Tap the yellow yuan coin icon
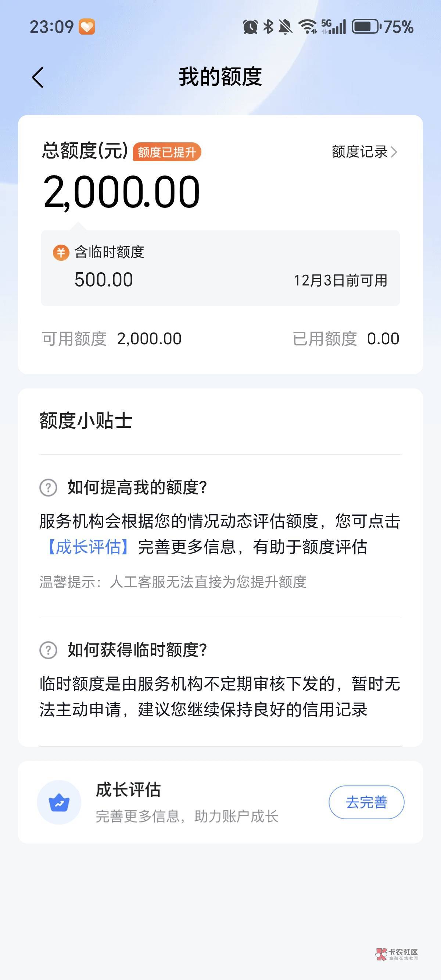Image resolution: width=441 pixels, height=980 pixels. coord(61,252)
